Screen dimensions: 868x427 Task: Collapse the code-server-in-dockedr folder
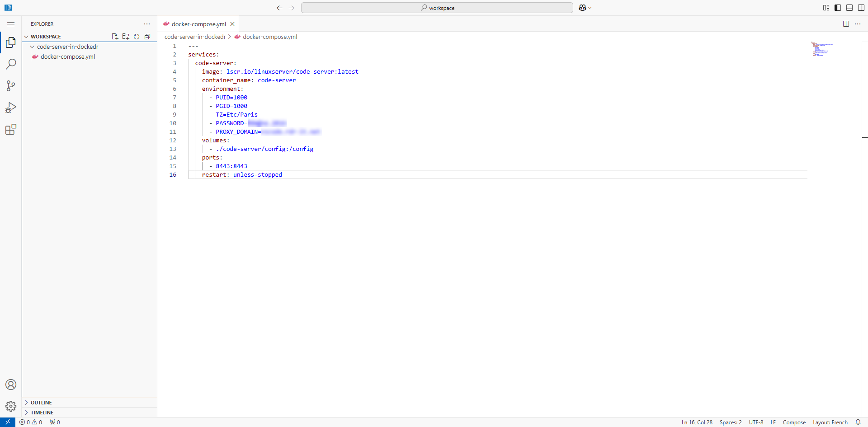[x=67, y=47]
